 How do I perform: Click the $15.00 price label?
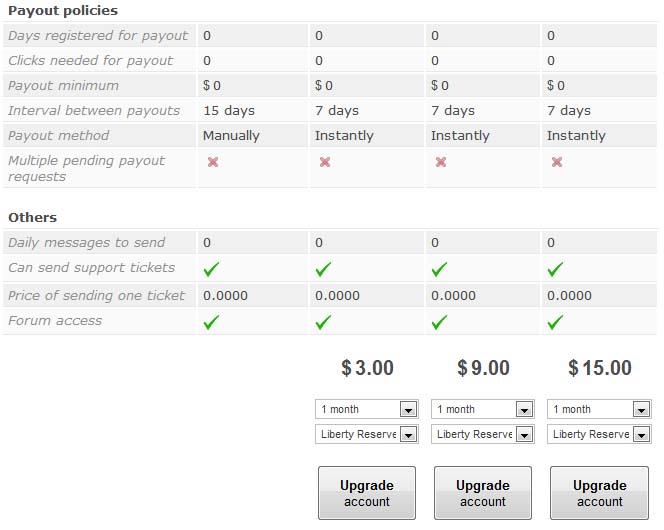(x=600, y=367)
